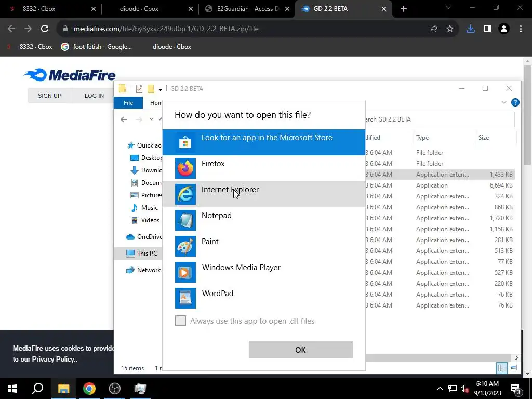Bookmark this page star icon

point(450,29)
